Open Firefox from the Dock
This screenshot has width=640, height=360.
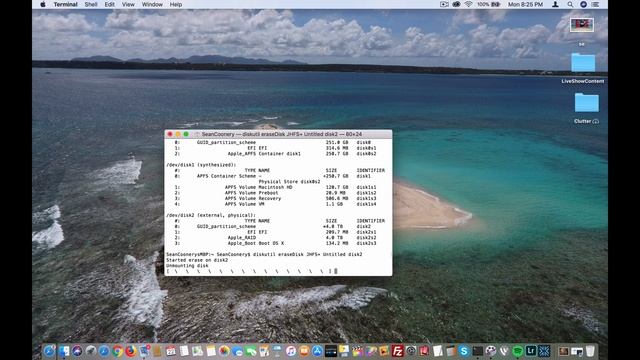click(131, 351)
